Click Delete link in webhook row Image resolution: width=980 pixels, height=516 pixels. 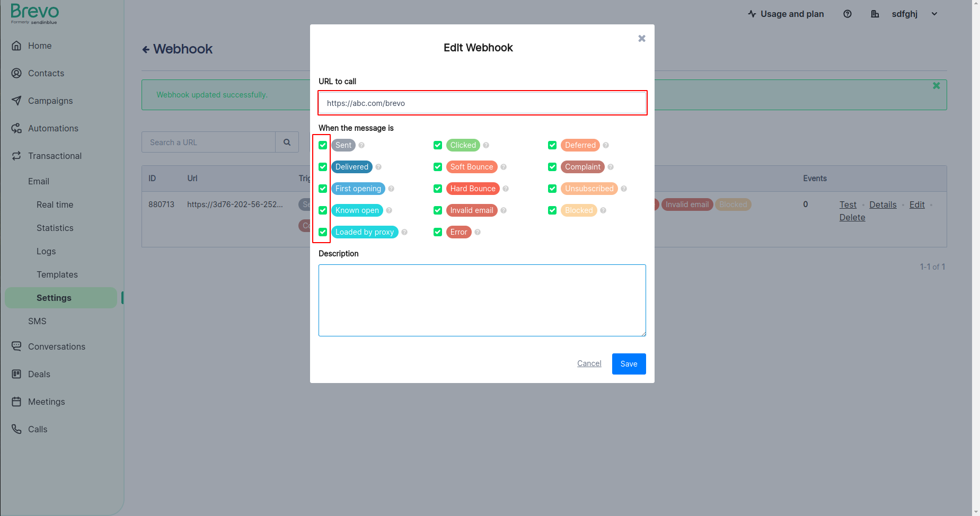[852, 217]
